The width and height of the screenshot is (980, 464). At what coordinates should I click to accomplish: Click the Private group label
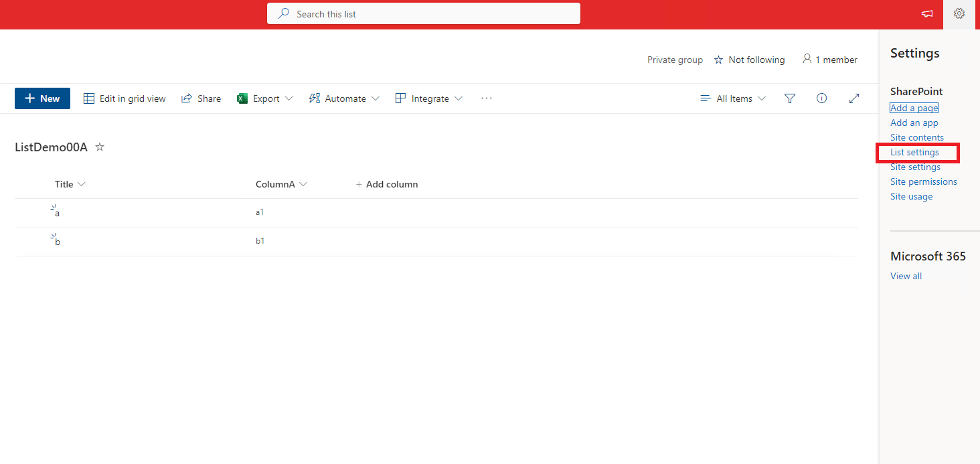point(675,60)
